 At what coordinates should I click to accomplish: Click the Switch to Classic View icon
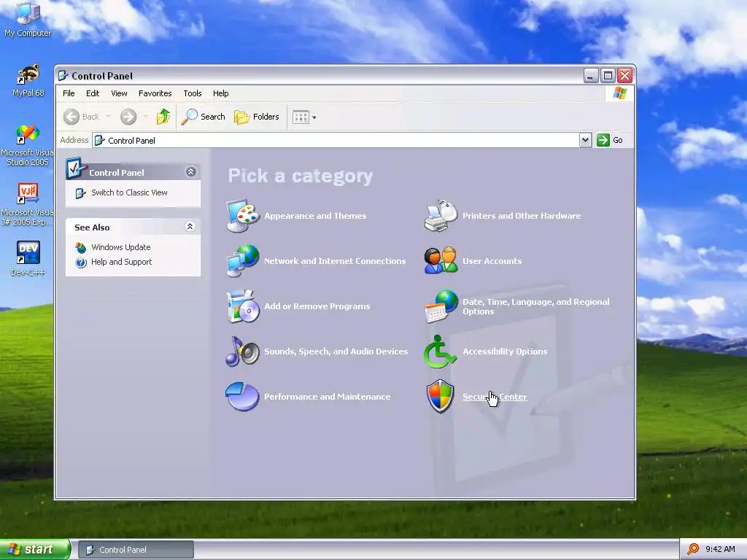coord(80,192)
